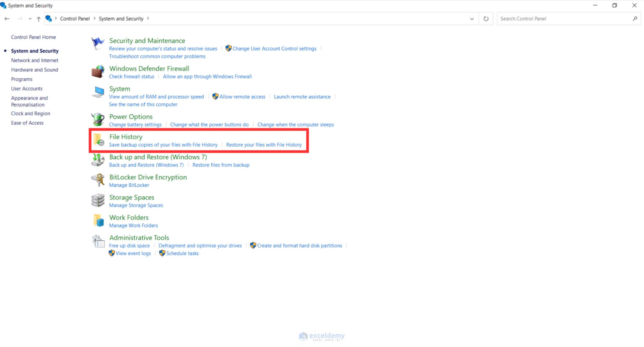
Task: Open User Accounts category
Action: tap(27, 88)
